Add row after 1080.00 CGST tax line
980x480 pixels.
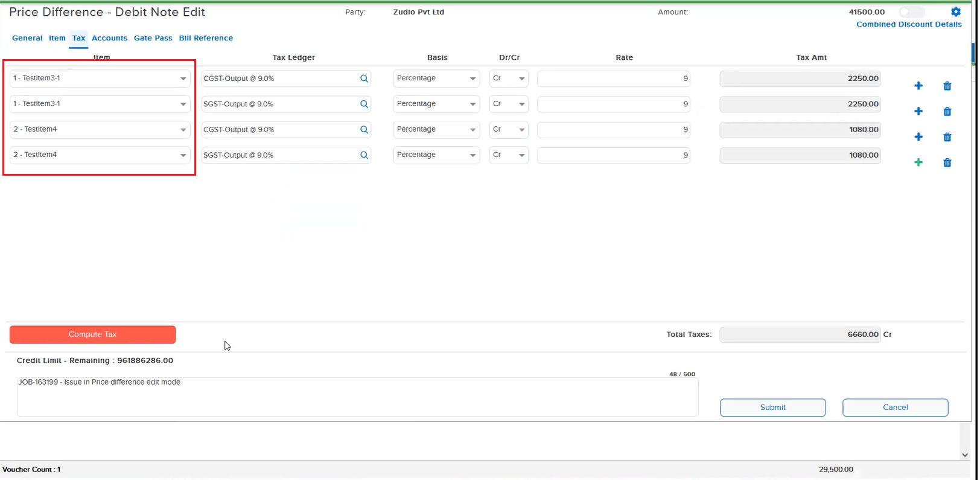pos(918,137)
